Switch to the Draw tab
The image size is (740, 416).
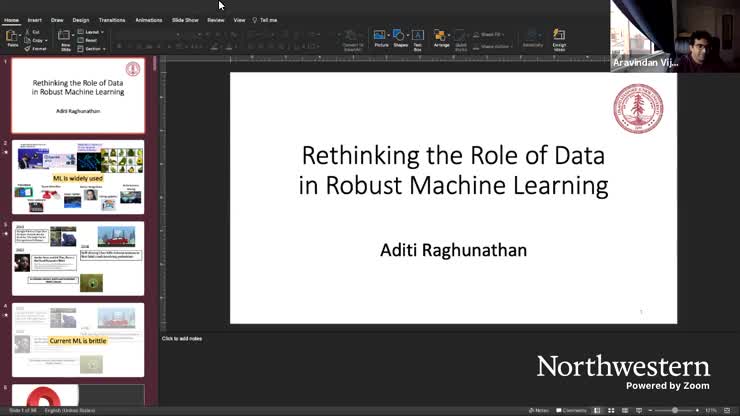pos(57,20)
